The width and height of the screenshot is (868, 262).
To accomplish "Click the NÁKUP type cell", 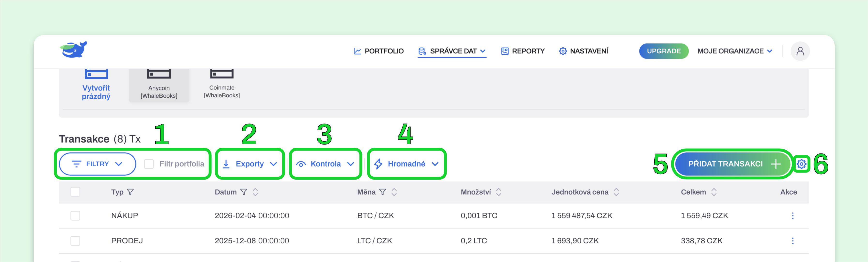I will [125, 216].
